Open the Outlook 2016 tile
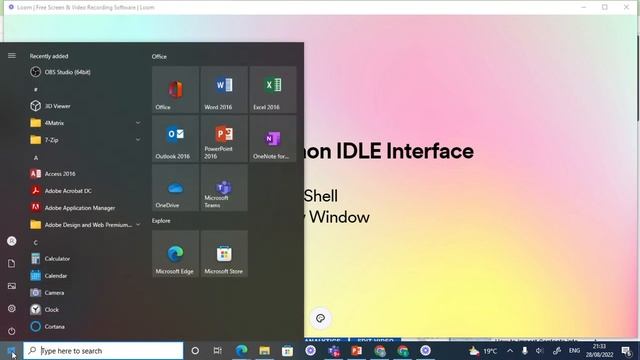Screen dimensions: 640x360 [x=176, y=139]
